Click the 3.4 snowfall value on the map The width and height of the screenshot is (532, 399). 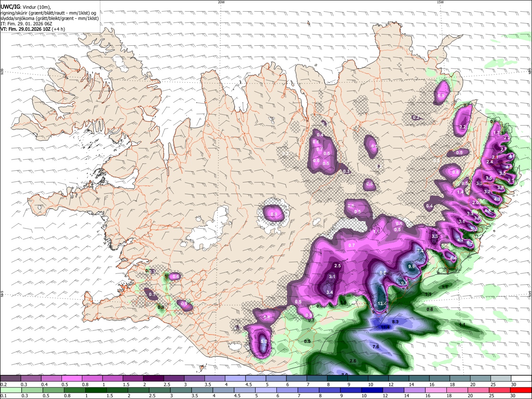pyautogui.click(x=330, y=293)
